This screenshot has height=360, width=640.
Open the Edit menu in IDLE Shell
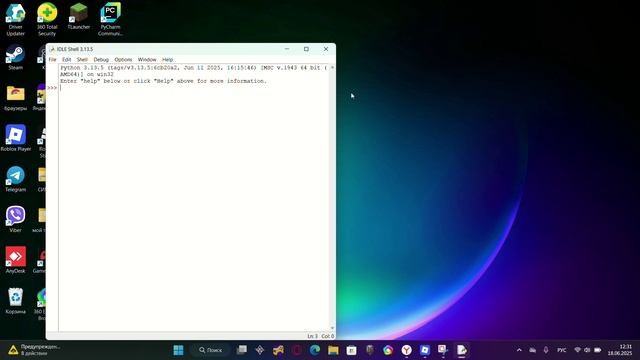pos(67,60)
